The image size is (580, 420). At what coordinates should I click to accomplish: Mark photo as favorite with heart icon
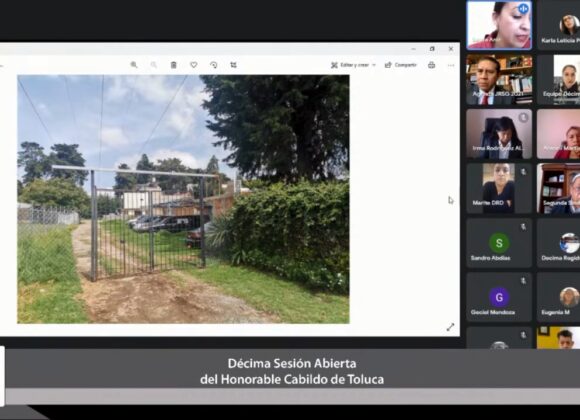tap(193, 65)
